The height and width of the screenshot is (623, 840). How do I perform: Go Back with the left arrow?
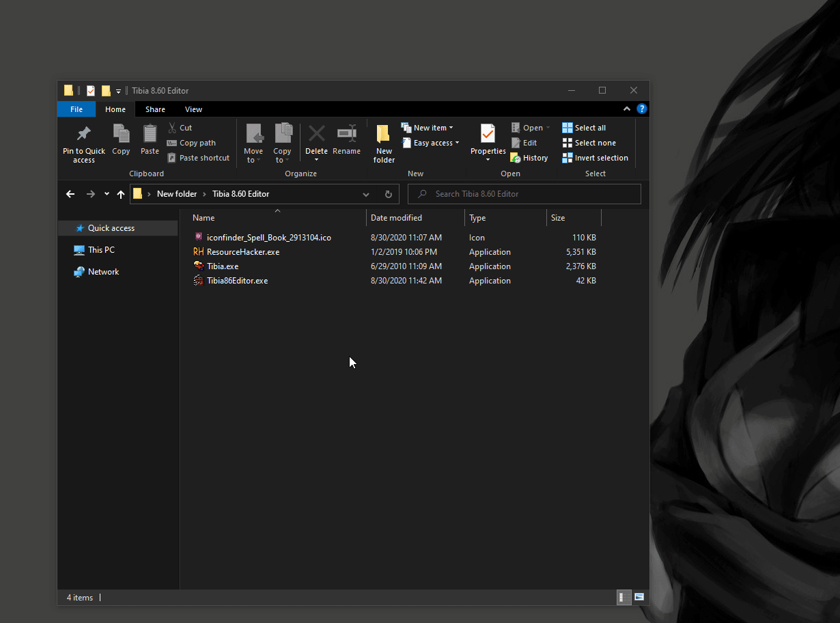(70, 194)
